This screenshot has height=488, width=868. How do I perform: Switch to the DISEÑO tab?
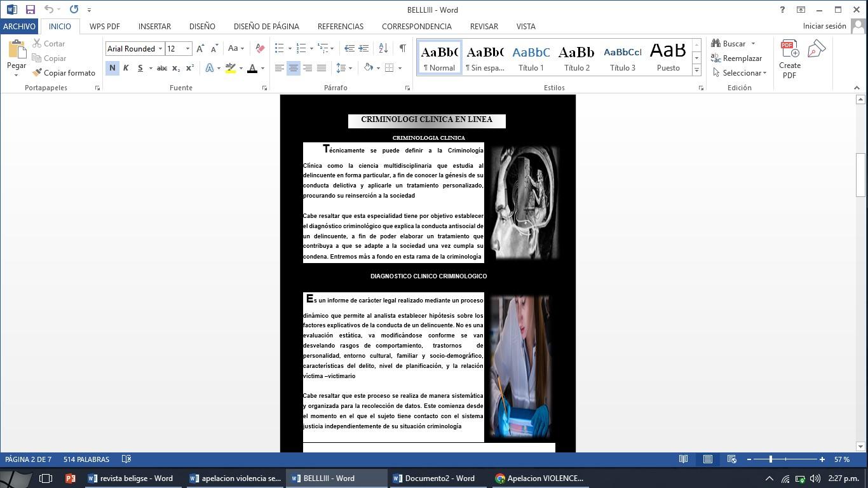pos(202,27)
